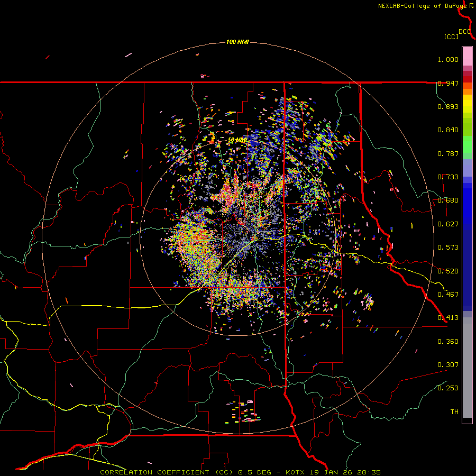The width and height of the screenshot is (476, 476).
Task: Select the 0.893 scale value
Action: pyautogui.click(x=448, y=106)
